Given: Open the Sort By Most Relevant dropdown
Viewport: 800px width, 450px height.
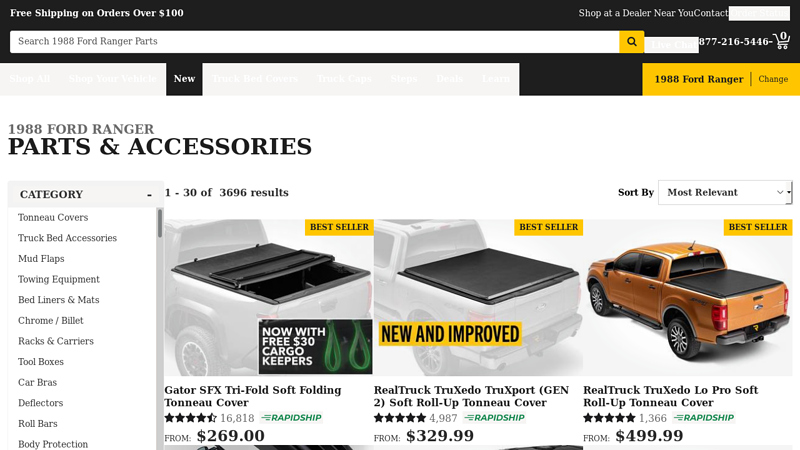Looking at the screenshot, I should tap(725, 192).
